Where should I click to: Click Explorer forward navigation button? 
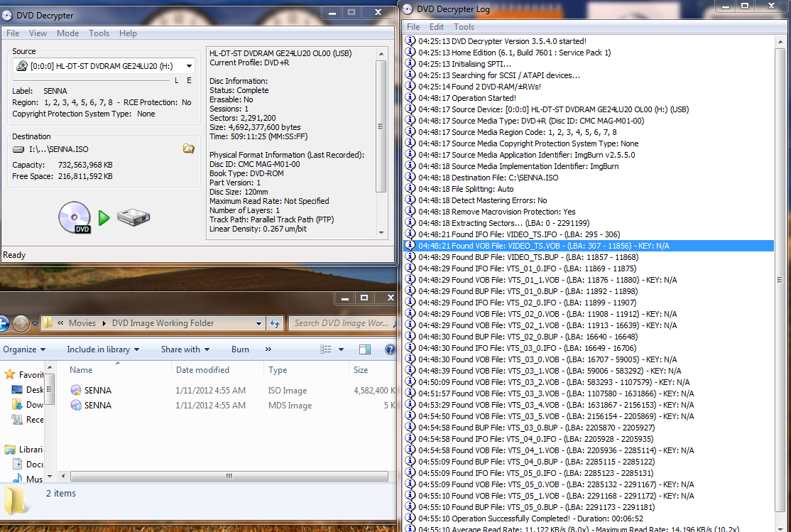21,323
